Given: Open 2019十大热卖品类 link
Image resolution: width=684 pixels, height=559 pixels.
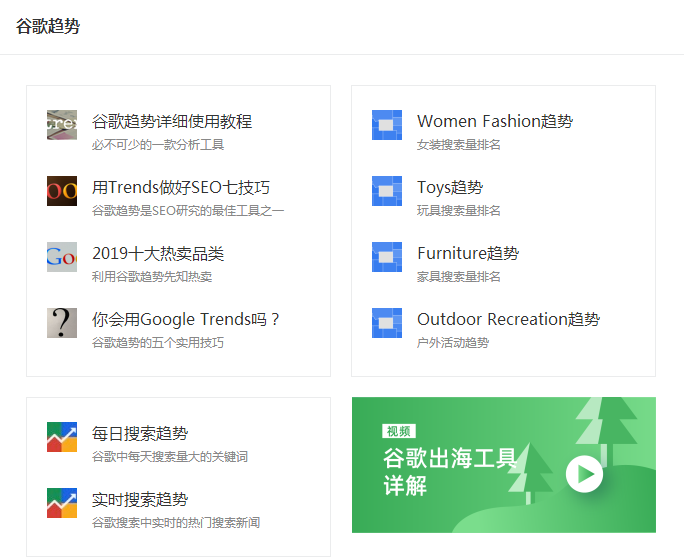Looking at the screenshot, I should [x=158, y=254].
